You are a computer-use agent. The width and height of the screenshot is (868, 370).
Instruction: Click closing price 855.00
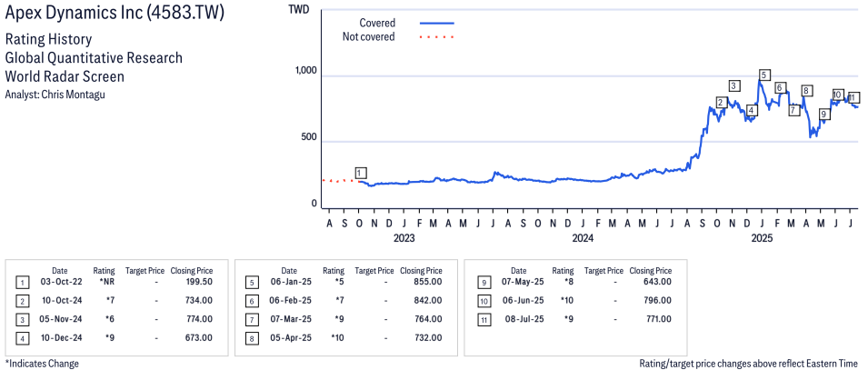click(428, 283)
